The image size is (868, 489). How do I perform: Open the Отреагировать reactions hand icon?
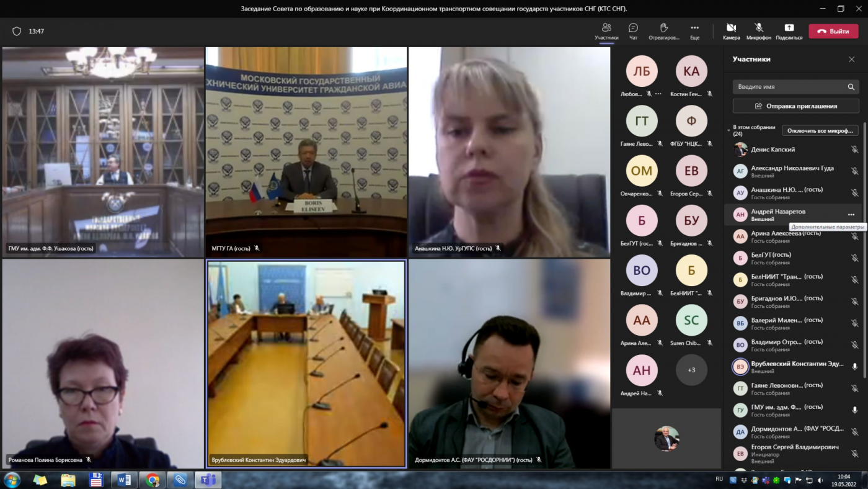pyautogui.click(x=664, y=27)
